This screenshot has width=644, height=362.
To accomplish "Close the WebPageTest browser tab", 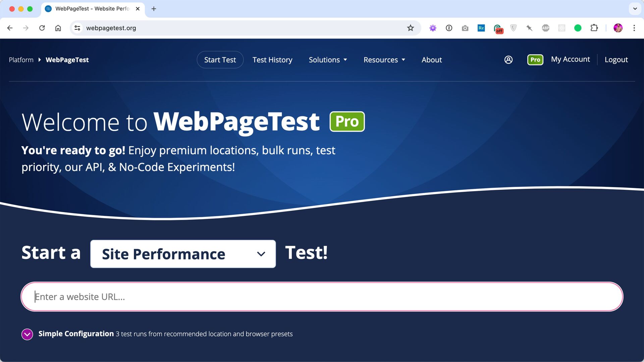I will [138, 9].
